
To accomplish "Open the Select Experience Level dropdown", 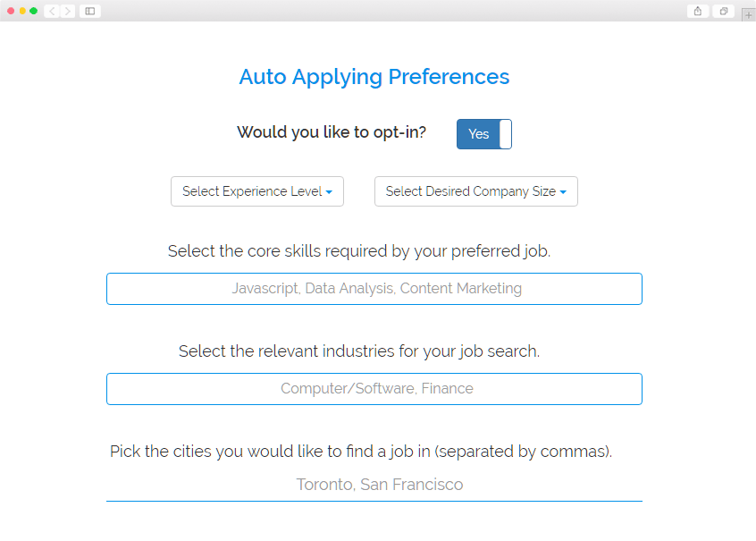I will pyautogui.click(x=256, y=191).
